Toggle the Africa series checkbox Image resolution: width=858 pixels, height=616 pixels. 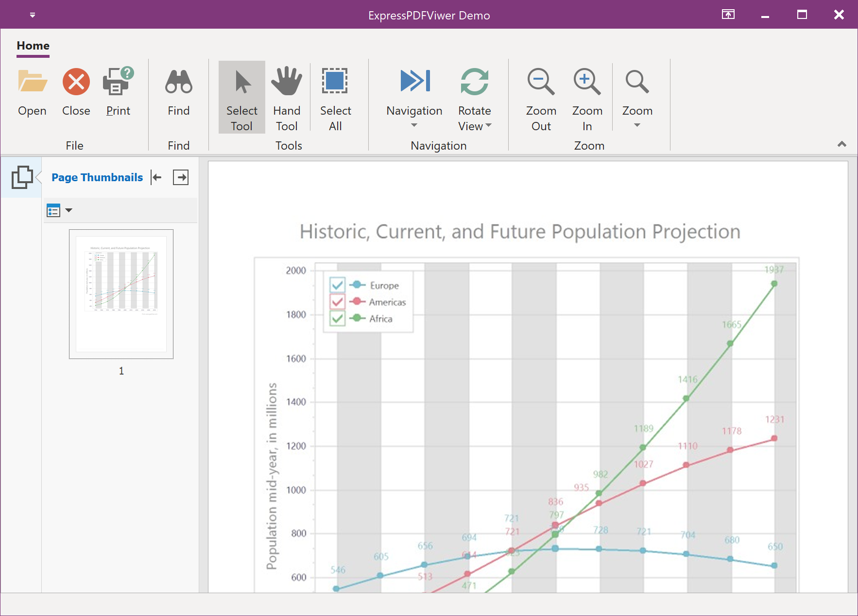tap(337, 319)
